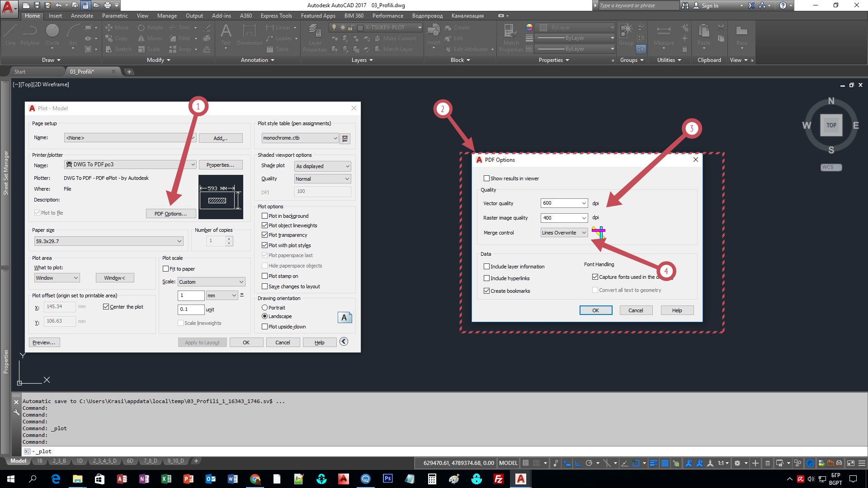Open Google Chrome from the taskbar
The image size is (868, 488).
pyautogui.click(x=255, y=479)
